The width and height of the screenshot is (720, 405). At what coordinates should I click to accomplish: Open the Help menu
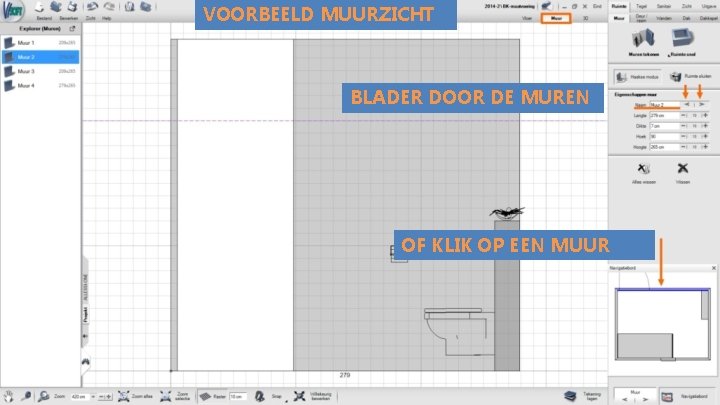(x=107, y=18)
